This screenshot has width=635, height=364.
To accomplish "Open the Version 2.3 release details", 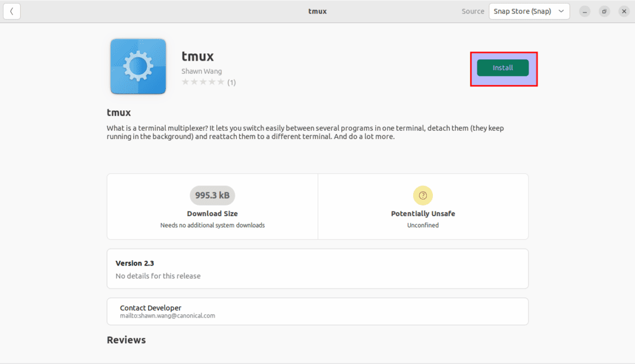I will (317, 269).
